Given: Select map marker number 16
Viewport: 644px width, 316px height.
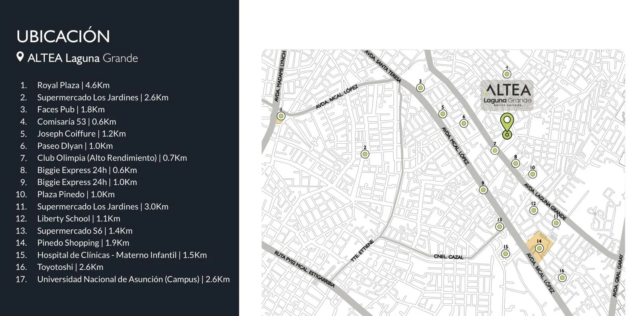Looking at the screenshot, I should (x=562, y=277).
